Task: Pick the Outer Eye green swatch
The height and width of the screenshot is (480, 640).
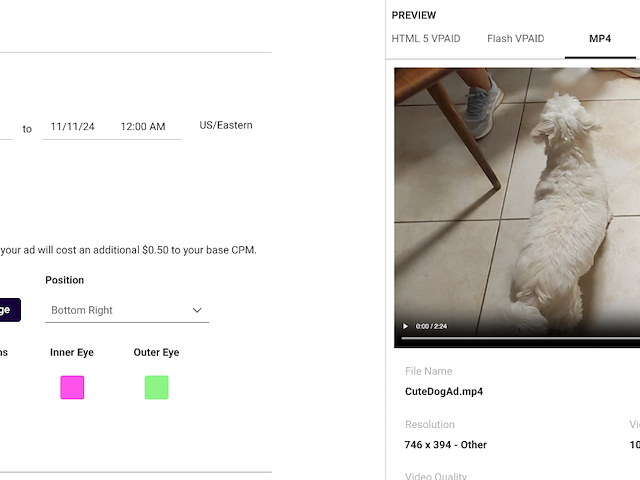Action: coord(156,388)
